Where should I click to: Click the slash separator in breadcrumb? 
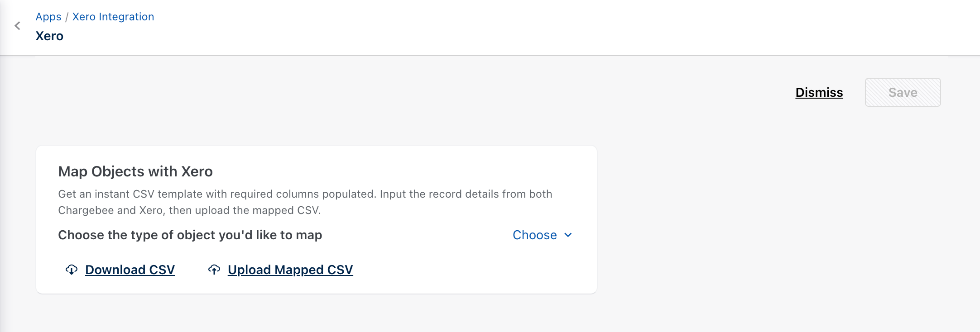67,17
